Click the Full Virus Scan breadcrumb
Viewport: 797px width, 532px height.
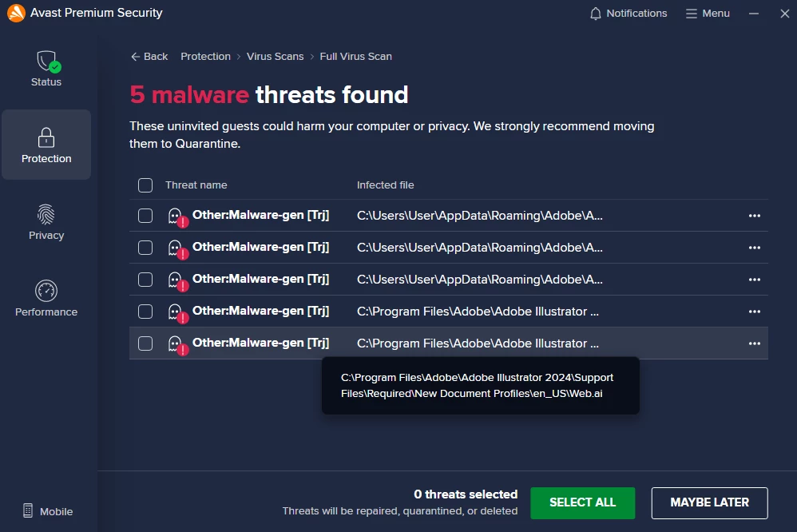(356, 57)
